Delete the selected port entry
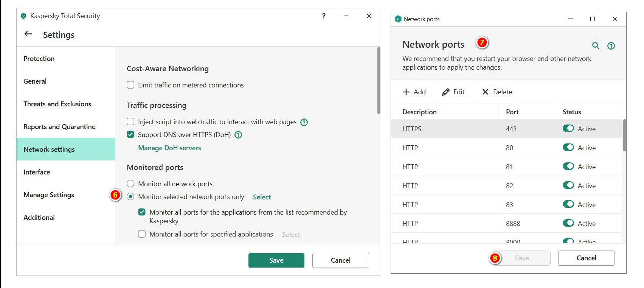 tap(497, 92)
